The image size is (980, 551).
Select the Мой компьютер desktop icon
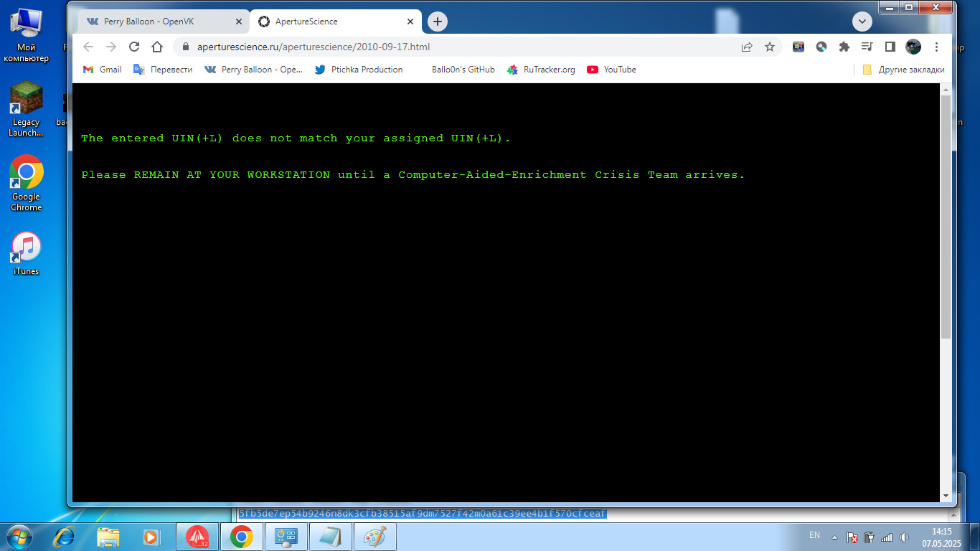tap(26, 35)
